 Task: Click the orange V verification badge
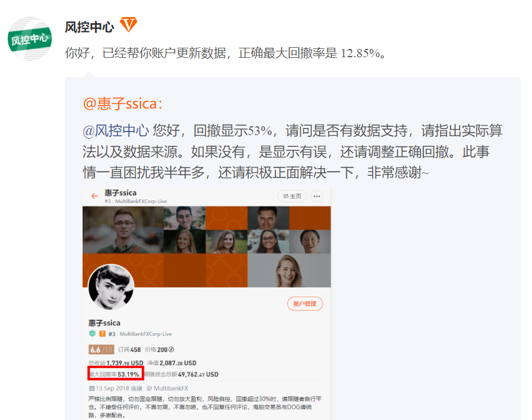pyautogui.click(x=129, y=24)
